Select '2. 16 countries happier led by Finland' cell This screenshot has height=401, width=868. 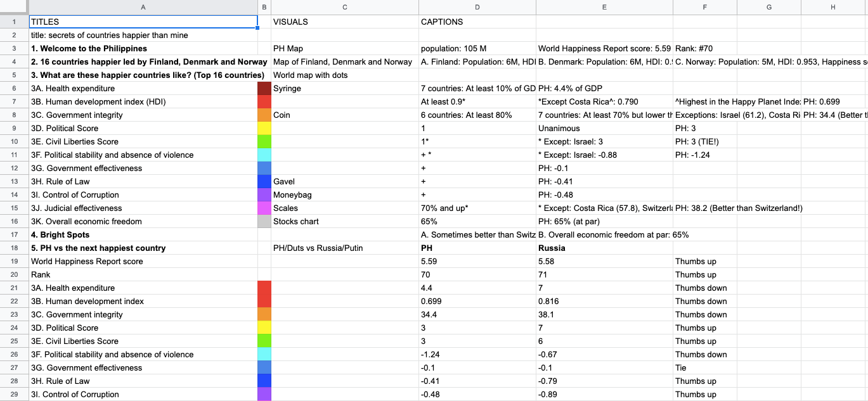[143, 61]
